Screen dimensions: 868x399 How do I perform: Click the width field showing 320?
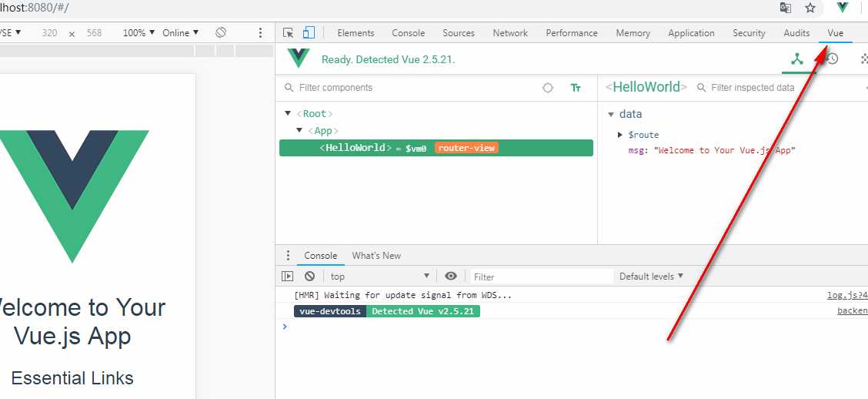[50, 32]
